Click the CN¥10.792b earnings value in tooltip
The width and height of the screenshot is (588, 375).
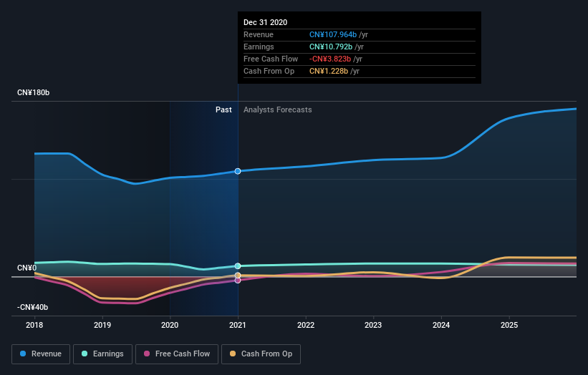click(x=331, y=47)
